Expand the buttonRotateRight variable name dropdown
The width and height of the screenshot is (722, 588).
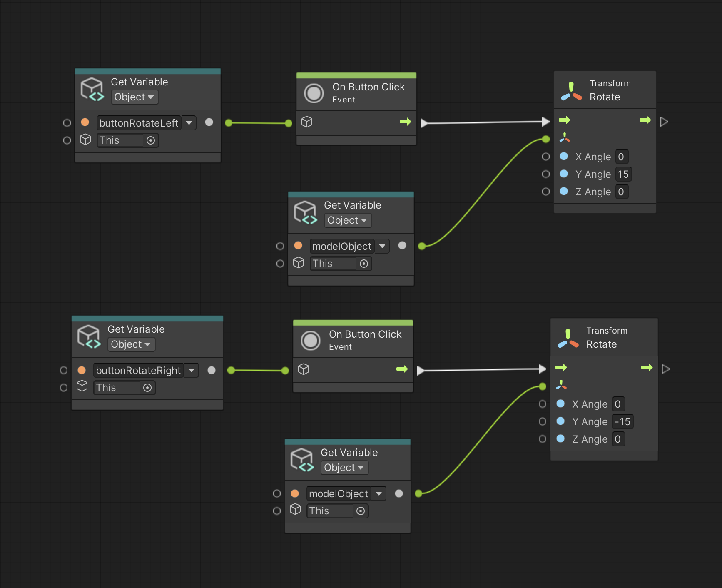pos(192,370)
